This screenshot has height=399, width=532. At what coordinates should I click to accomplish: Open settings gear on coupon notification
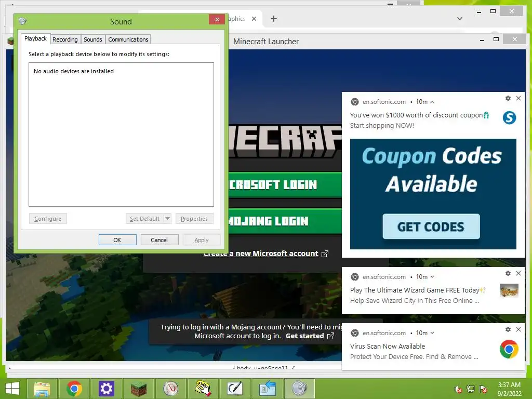coord(508,98)
